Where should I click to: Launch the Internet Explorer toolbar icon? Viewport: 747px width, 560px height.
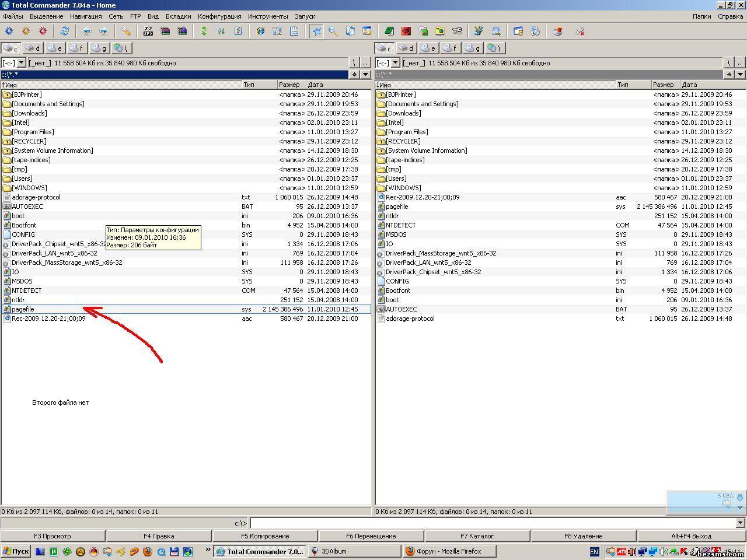coord(260,31)
